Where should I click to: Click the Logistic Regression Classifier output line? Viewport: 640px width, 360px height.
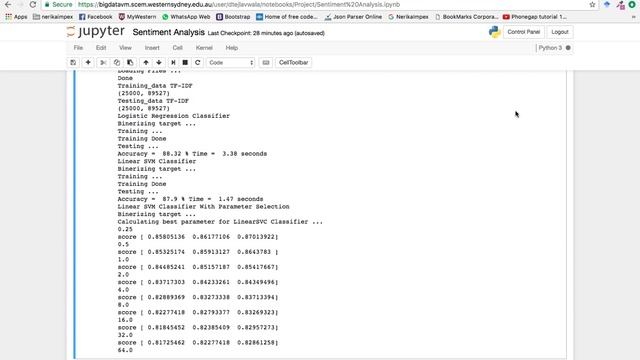pyautogui.click(x=173, y=116)
